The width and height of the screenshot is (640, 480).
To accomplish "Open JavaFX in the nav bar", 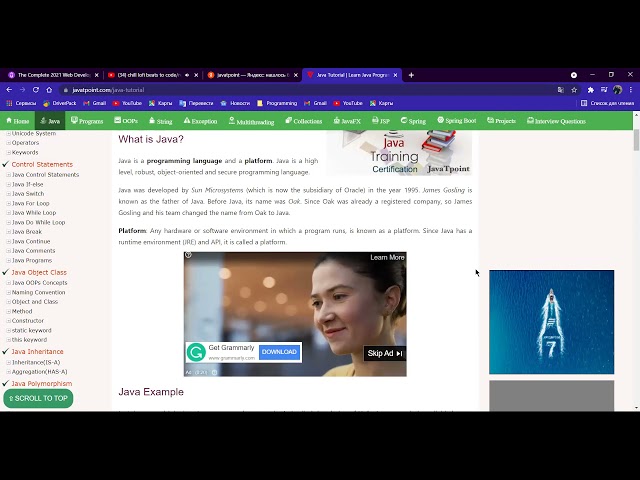I will click(x=347, y=121).
